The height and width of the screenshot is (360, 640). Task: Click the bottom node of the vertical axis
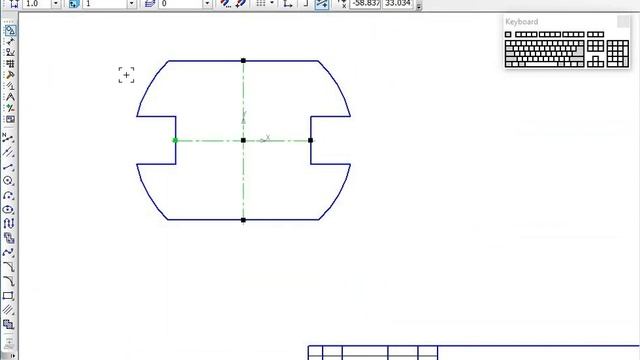243,220
